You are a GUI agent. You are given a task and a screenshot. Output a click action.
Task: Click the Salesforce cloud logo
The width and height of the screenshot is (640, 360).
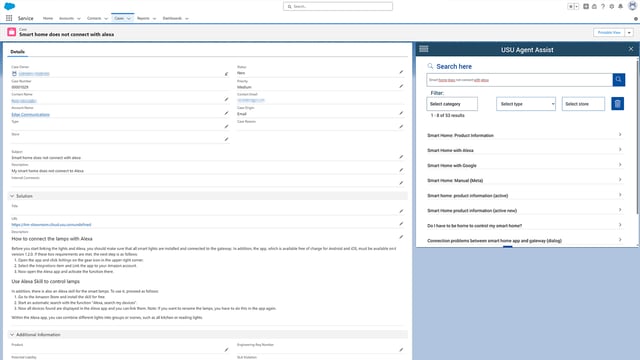pos(9,6)
